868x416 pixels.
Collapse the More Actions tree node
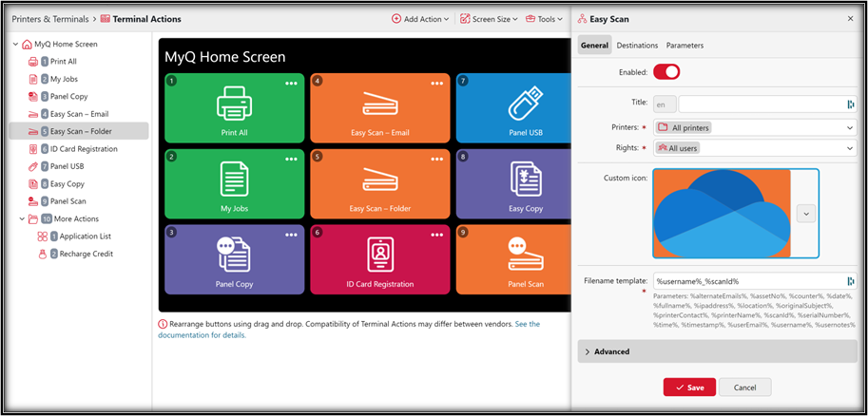pyautogui.click(x=22, y=219)
